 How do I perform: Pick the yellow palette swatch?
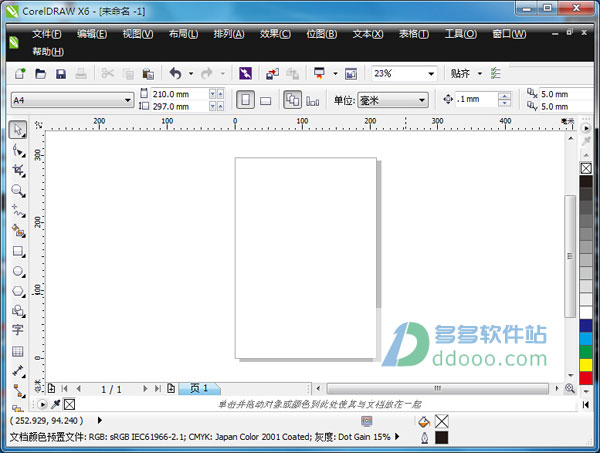[586, 365]
